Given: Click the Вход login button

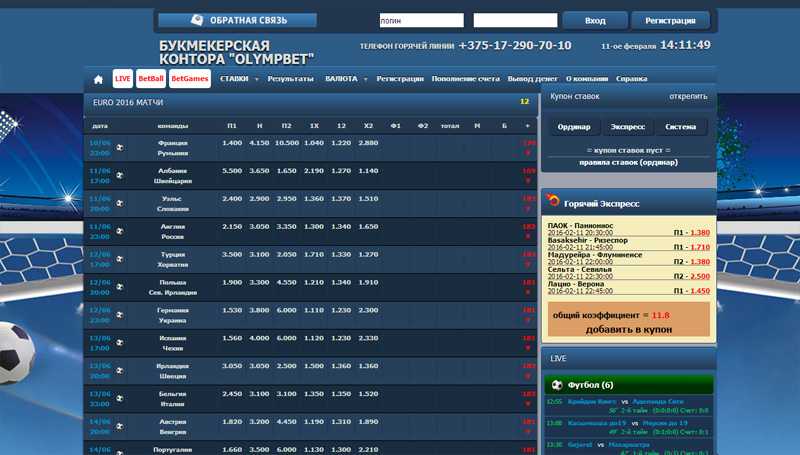Looking at the screenshot, I should coord(595,21).
